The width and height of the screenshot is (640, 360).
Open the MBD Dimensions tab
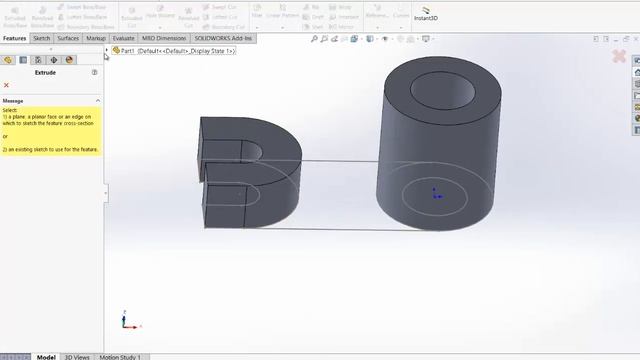[164, 38]
